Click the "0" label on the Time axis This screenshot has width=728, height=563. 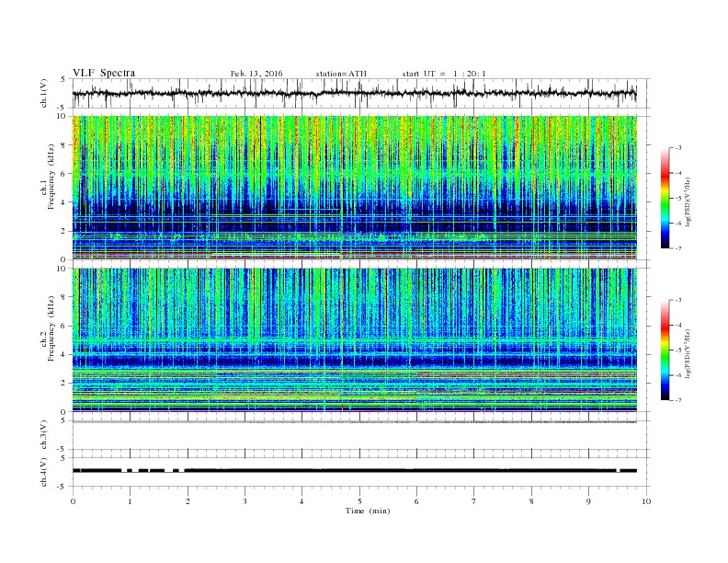[73, 501]
